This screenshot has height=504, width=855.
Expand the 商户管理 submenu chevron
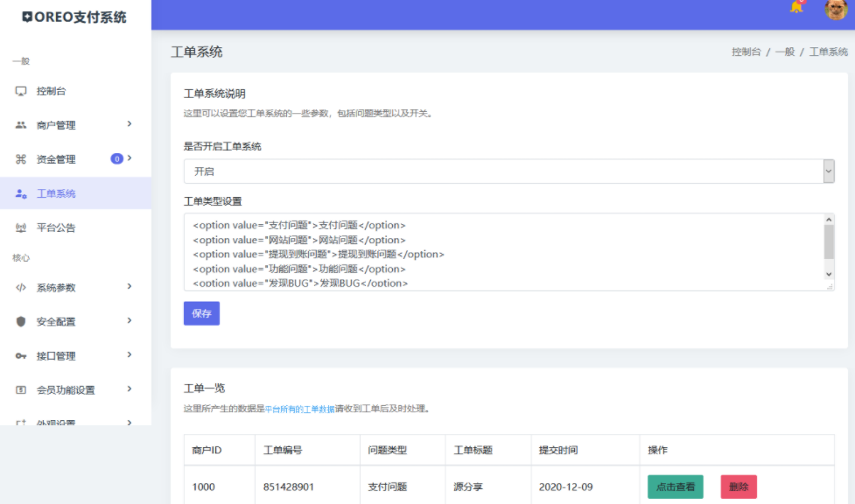pos(130,124)
